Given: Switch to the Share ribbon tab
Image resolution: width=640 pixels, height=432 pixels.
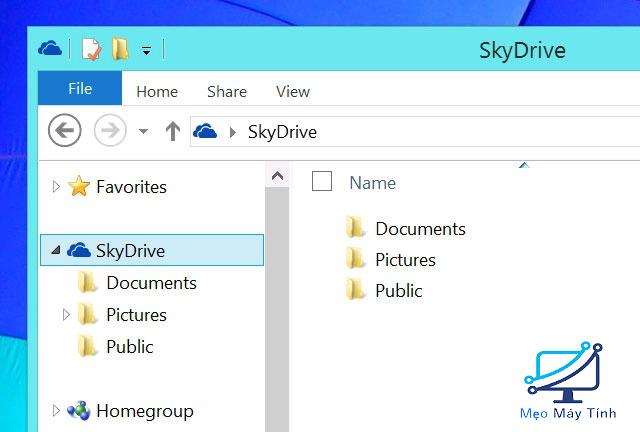Looking at the screenshot, I should (x=227, y=91).
